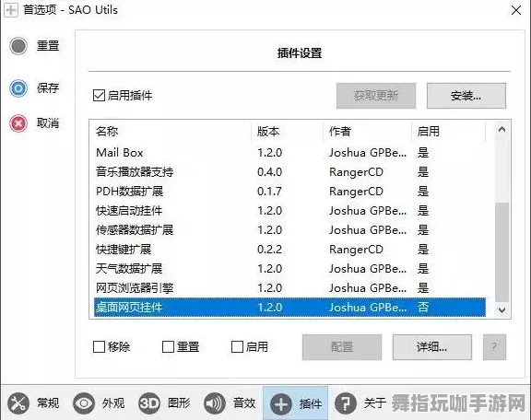Click the 关于 question mark icon
The image size is (531, 420).
(x=346, y=403)
